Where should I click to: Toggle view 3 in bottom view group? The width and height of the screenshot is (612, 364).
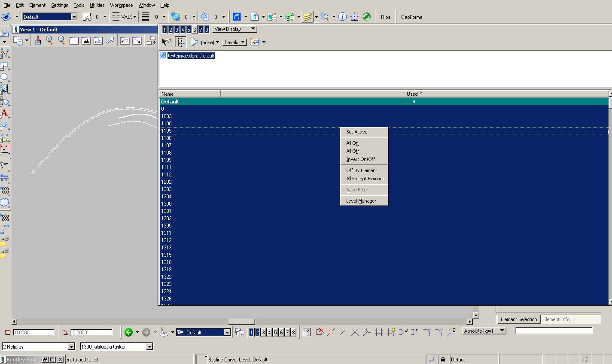263,332
